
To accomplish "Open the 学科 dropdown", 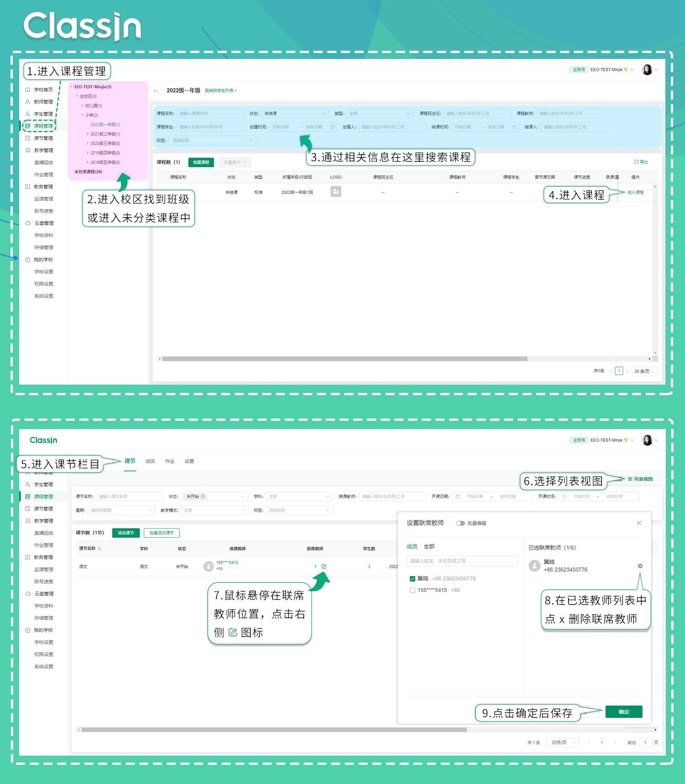I will [x=300, y=496].
